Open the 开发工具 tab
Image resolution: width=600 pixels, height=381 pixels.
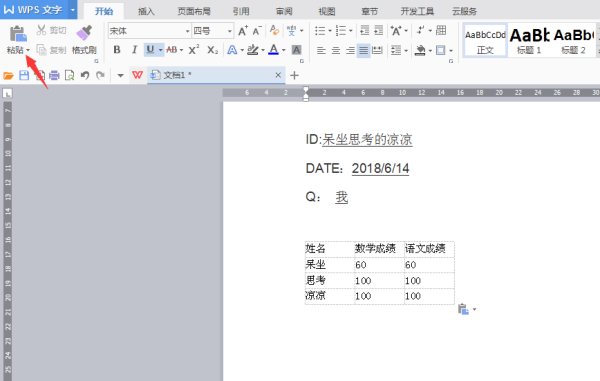417,11
